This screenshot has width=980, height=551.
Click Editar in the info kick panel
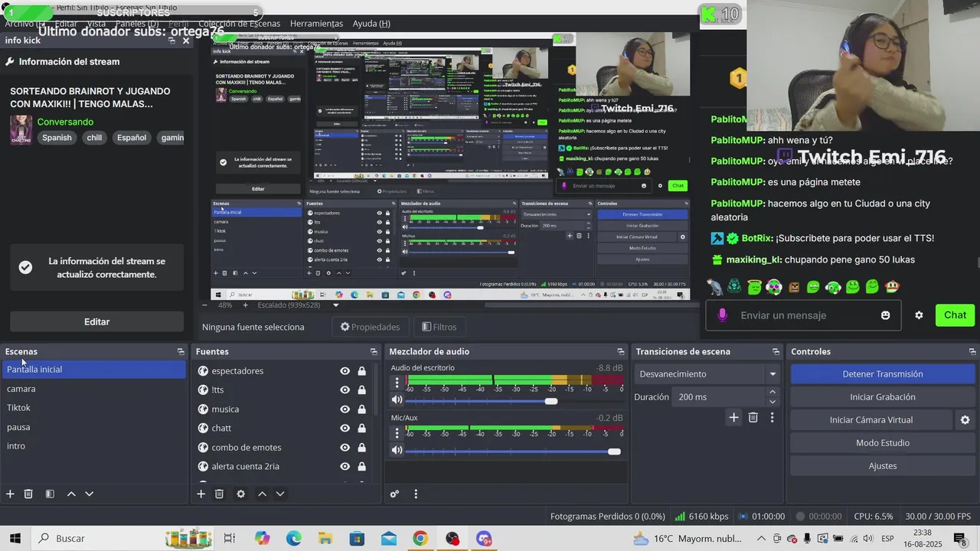pyautogui.click(x=96, y=321)
